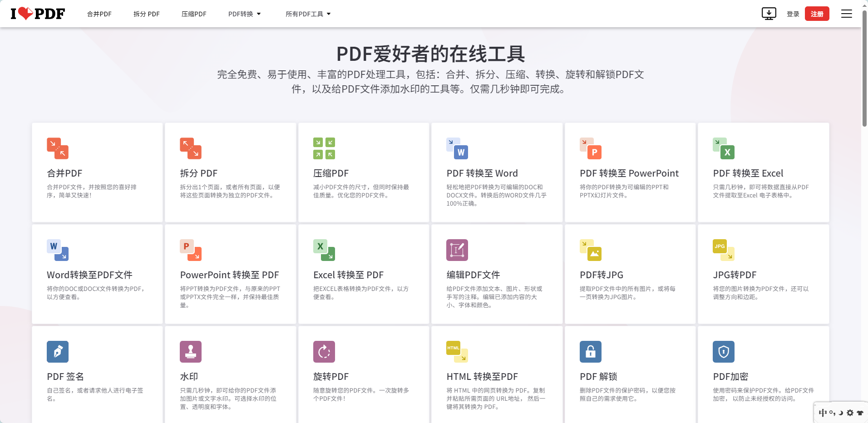Expand the 所有PDF工具 dropdown menu
868x423 pixels.
point(308,14)
